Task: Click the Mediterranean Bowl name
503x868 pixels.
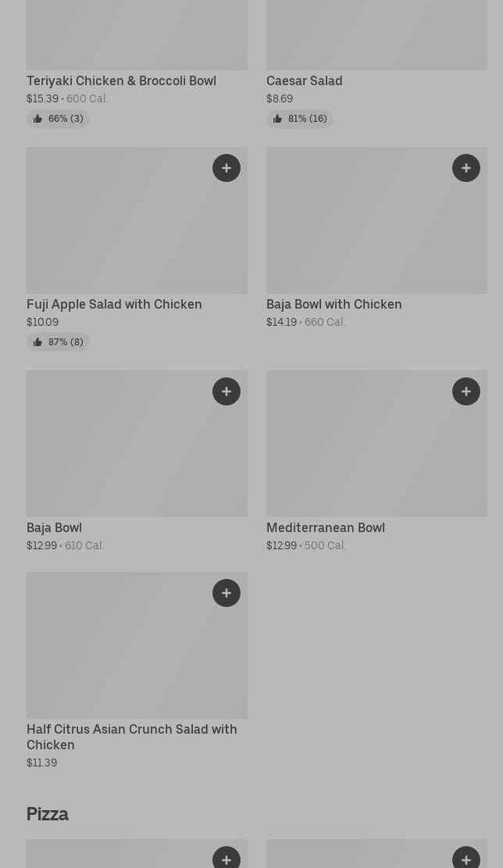Action: pos(325,528)
